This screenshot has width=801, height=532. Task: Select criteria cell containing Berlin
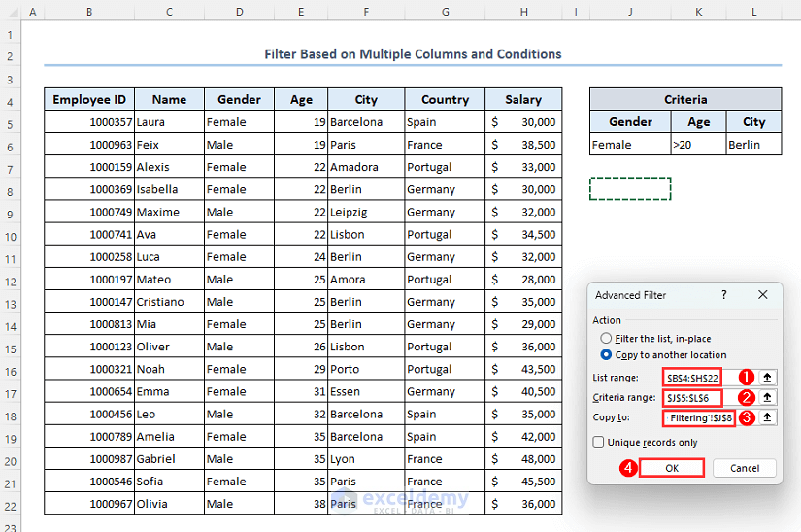point(754,145)
